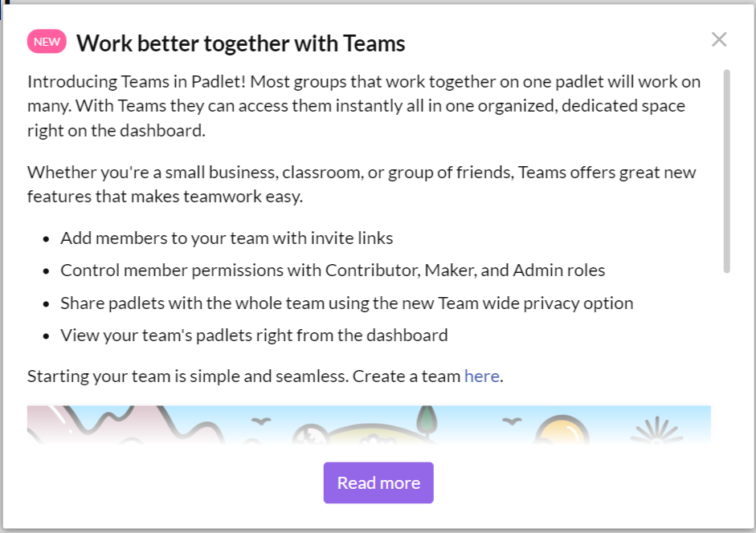Click the 'Starting your team is simple' sentence
Viewport: 756px width, 533px height.
tap(265, 376)
